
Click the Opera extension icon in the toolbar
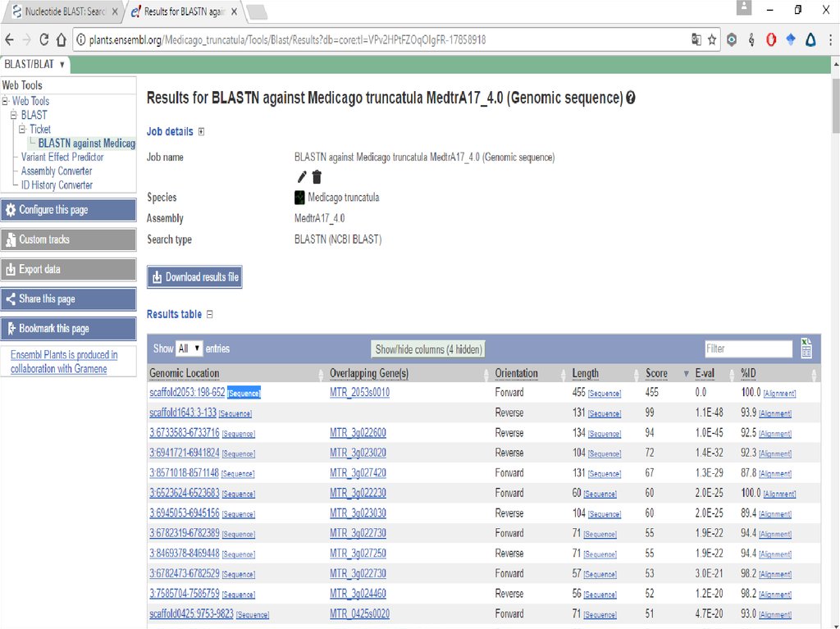pos(771,39)
